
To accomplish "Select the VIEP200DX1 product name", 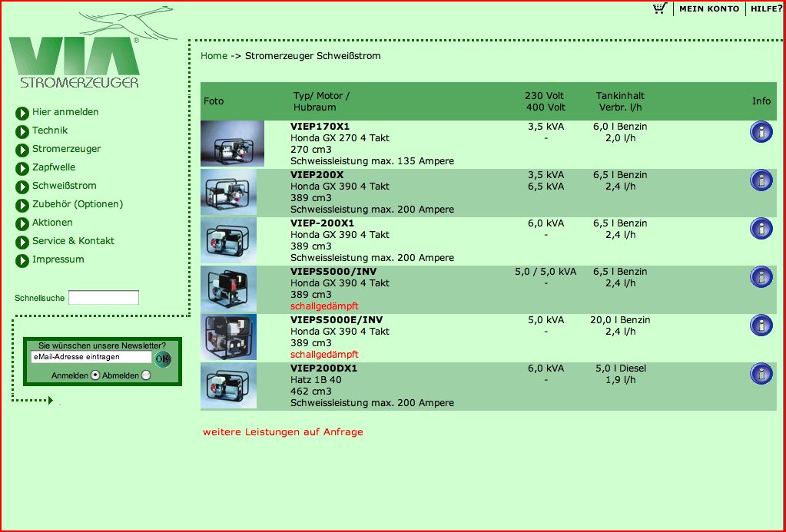I will pyautogui.click(x=323, y=368).
